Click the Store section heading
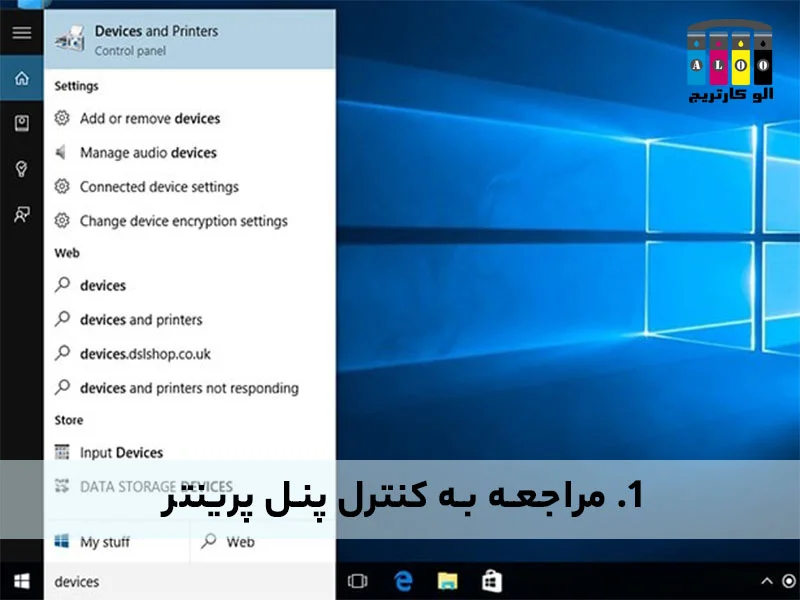 point(69,420)
